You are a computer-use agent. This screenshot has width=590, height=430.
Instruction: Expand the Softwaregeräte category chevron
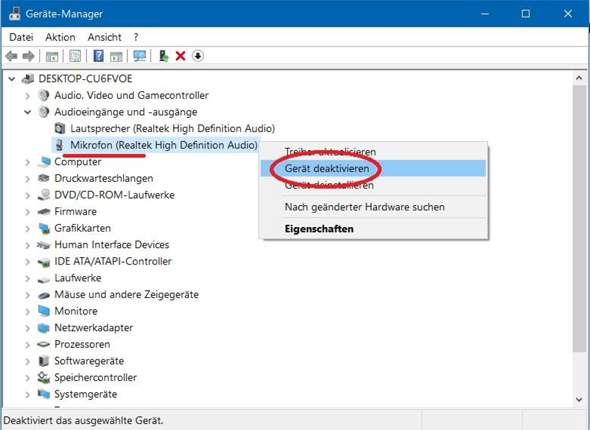point(27,361)
